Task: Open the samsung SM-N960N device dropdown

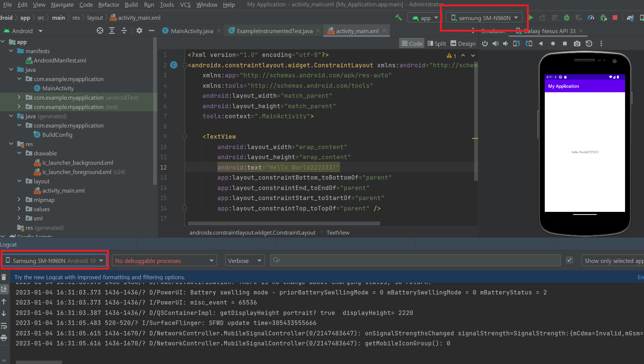Action: click(484, 18)
